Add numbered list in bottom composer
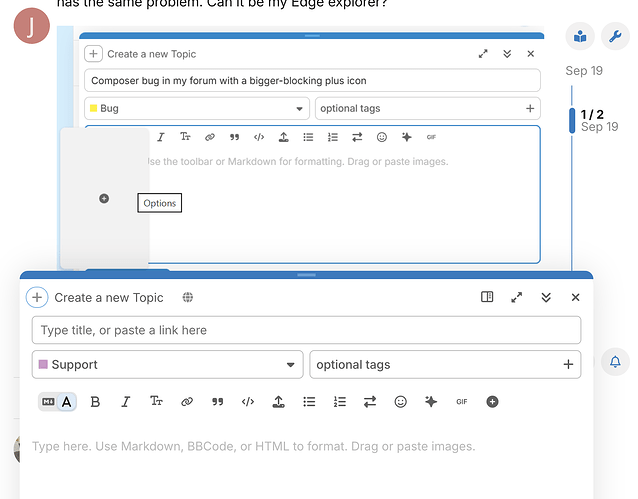638x499 pixels. pyautogui.click(x=339, y=402)
